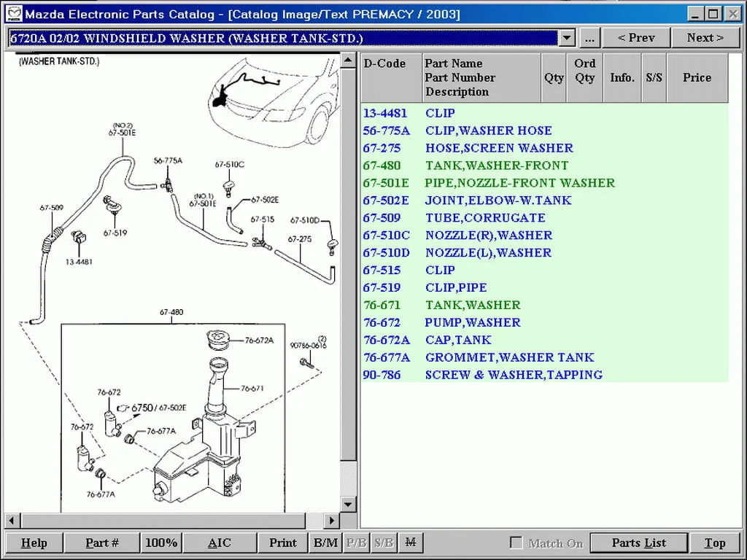The image size is (747, 560).
Task: Print the catalog image
Action: (283, 542)
